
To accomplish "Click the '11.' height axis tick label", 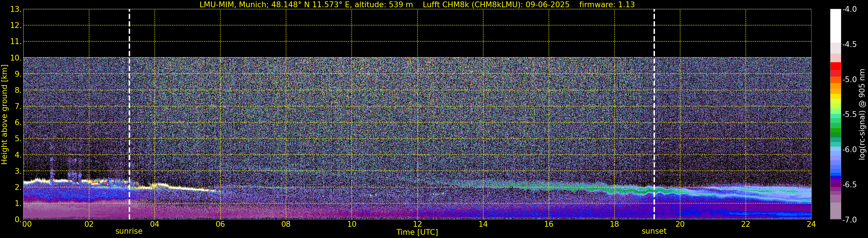I will tap(16, 42).
